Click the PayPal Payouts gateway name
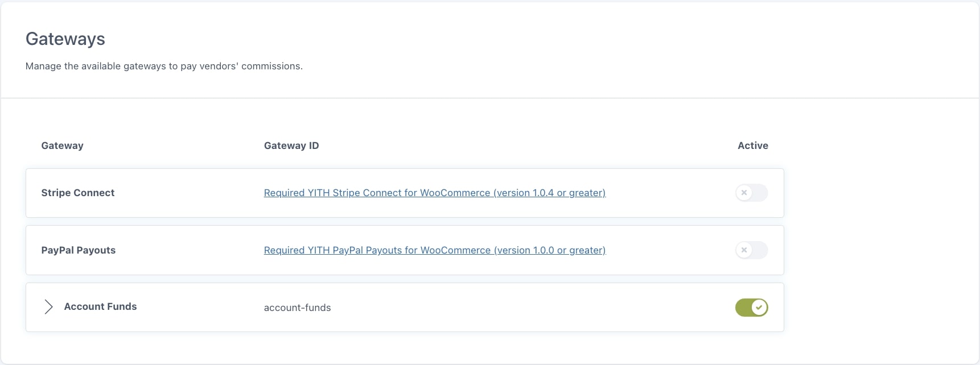The height and width of the screenshot is (365, 980). [x=78, y=250]
